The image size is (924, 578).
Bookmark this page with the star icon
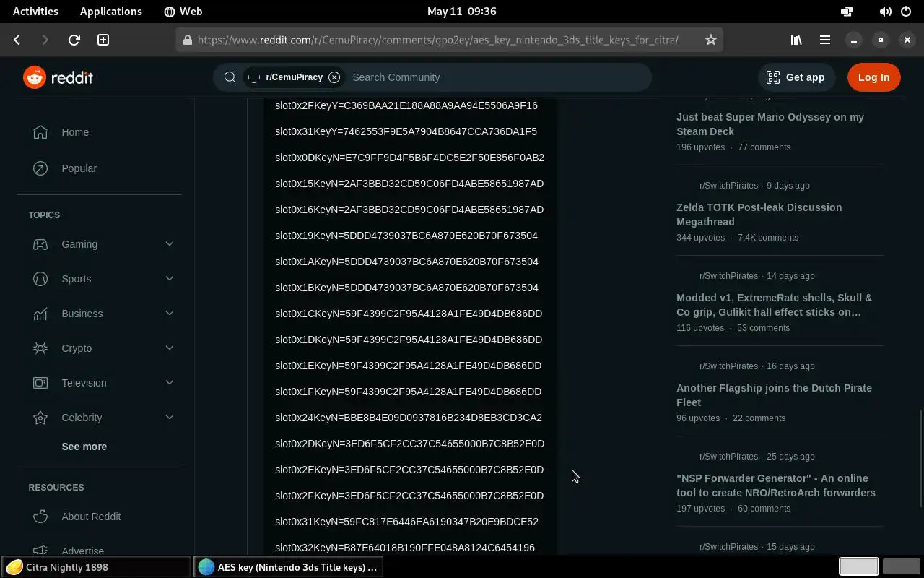click(711, 40)
